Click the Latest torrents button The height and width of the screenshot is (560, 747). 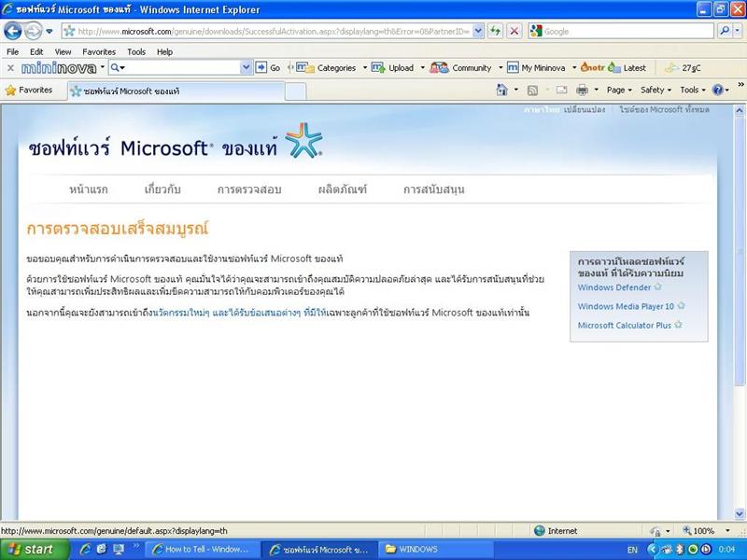[x=627, y=67]
